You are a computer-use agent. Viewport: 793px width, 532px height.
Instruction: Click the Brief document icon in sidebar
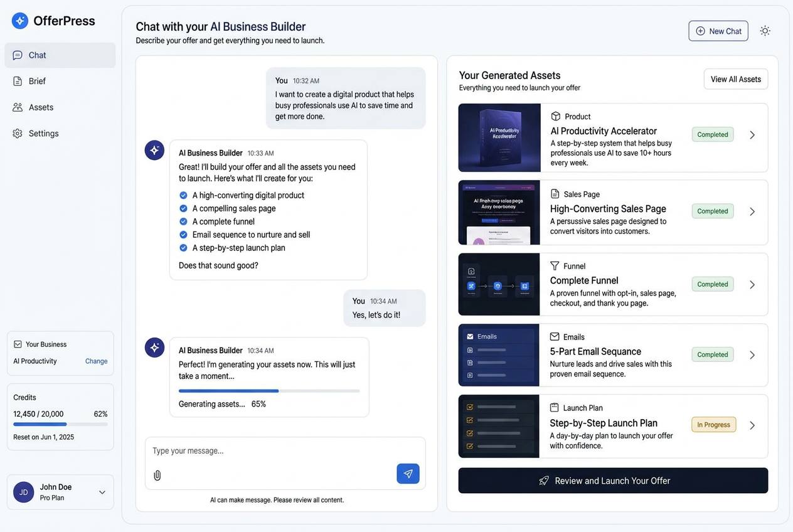tap(18, 81)
